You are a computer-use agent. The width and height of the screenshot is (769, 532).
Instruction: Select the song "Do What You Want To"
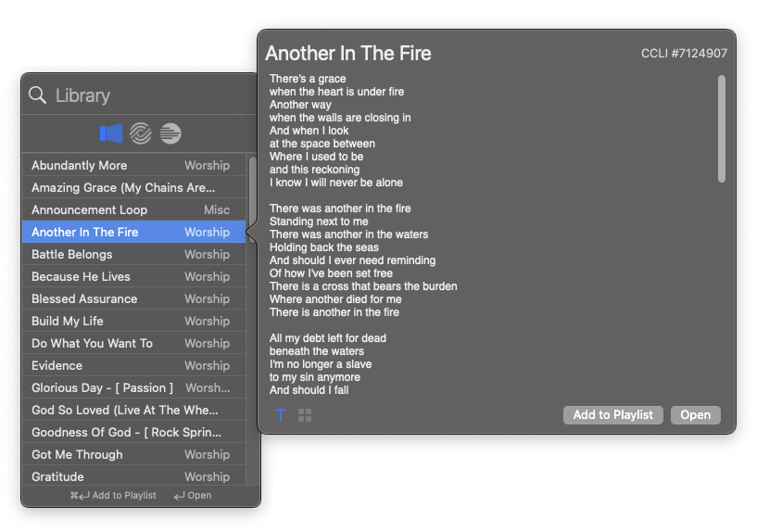click(133, 344)
